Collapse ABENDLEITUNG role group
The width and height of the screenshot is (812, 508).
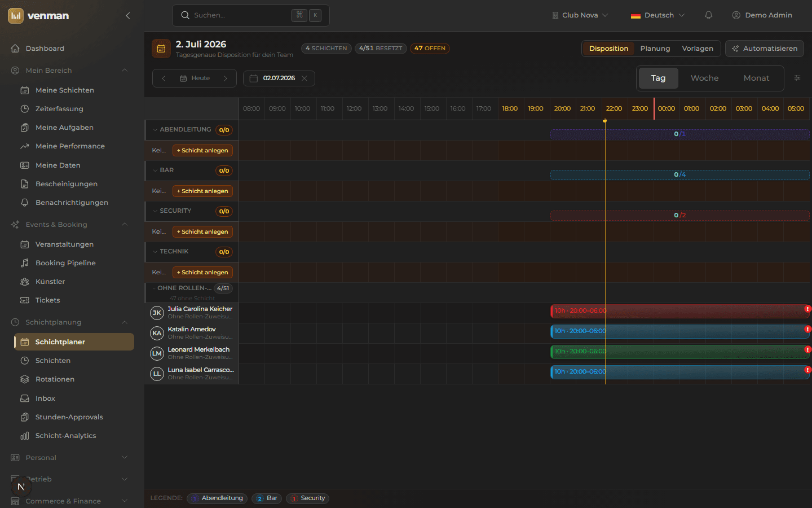coord(155,130)
